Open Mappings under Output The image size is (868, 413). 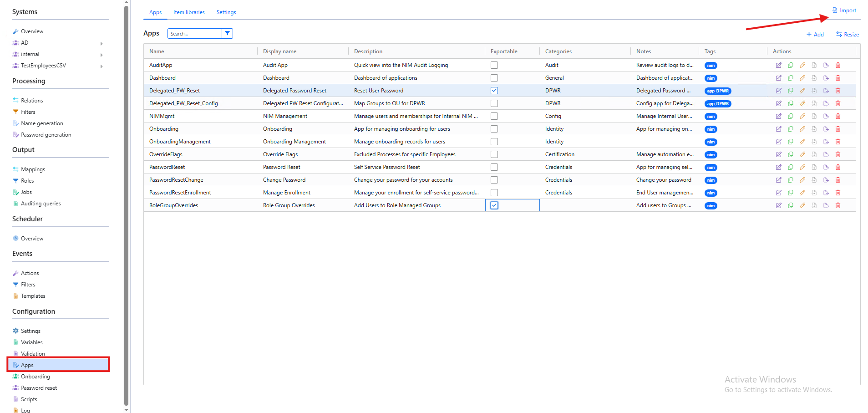click(x=33, y=169)
